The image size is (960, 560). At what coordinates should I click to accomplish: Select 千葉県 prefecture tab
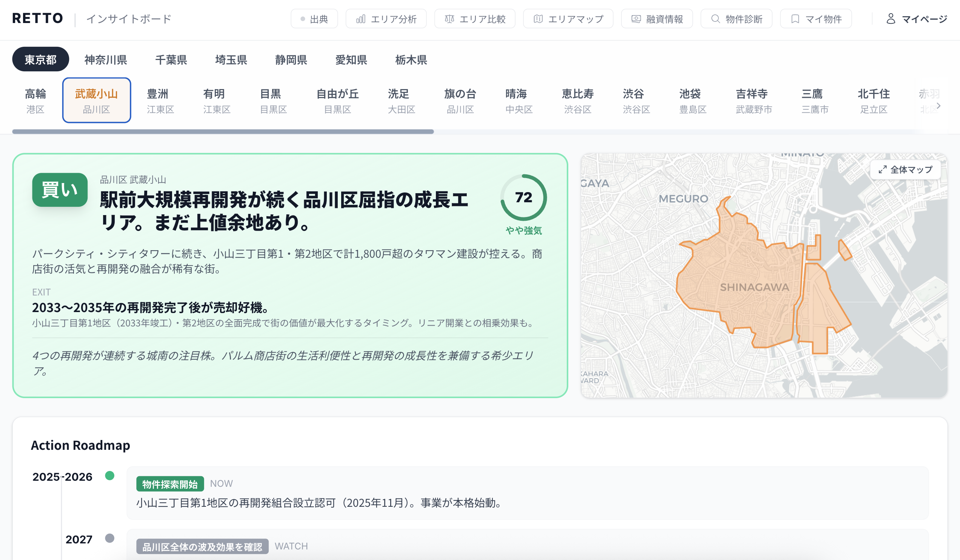tap(171, 59)
